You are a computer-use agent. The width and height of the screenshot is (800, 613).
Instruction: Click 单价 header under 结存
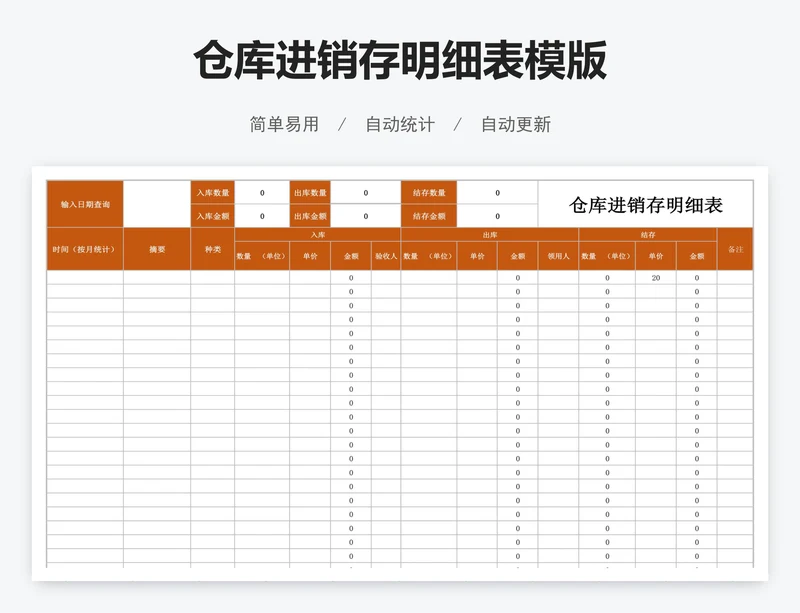656,256
